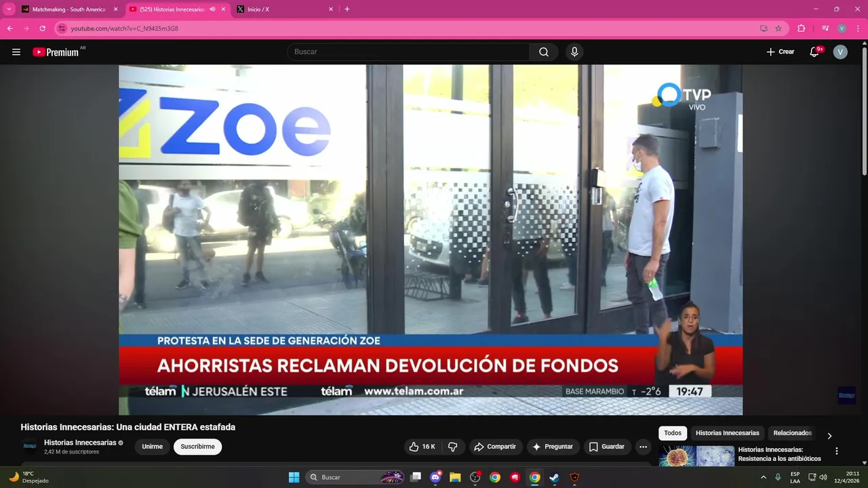The height and width of the screenshot is (488, 868).
Task: Open Discord from the taskbar
Action: tap(436, 477)
